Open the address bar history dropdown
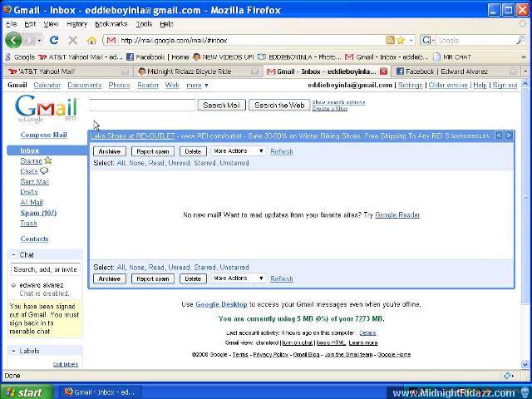Screen dimensions: 532x399 [x=411, y=41]
